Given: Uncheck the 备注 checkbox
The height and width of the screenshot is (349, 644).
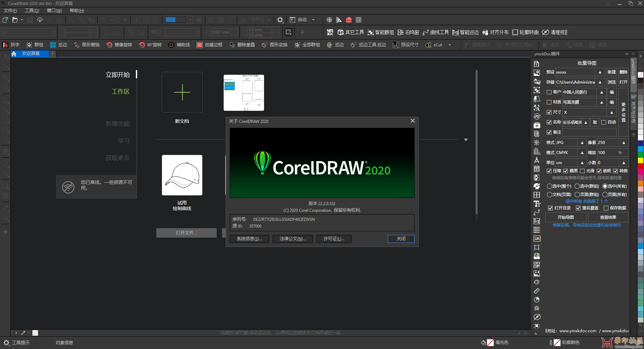Looking at the screenshot, I should pos(549,132).
